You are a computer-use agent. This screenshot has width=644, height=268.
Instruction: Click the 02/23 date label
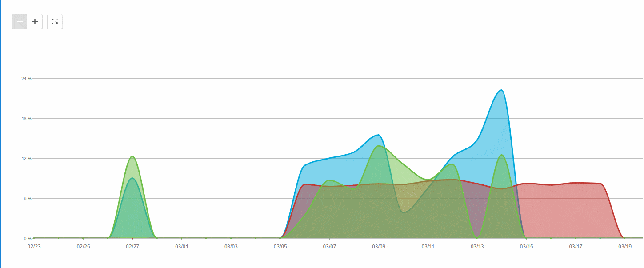coord(34,246)
